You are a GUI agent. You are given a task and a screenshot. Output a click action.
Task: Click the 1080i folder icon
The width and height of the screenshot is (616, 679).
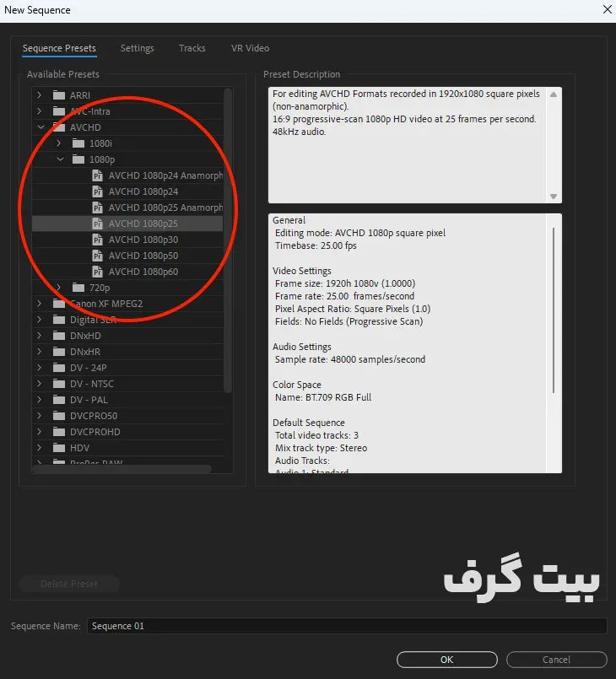point(78,143)
